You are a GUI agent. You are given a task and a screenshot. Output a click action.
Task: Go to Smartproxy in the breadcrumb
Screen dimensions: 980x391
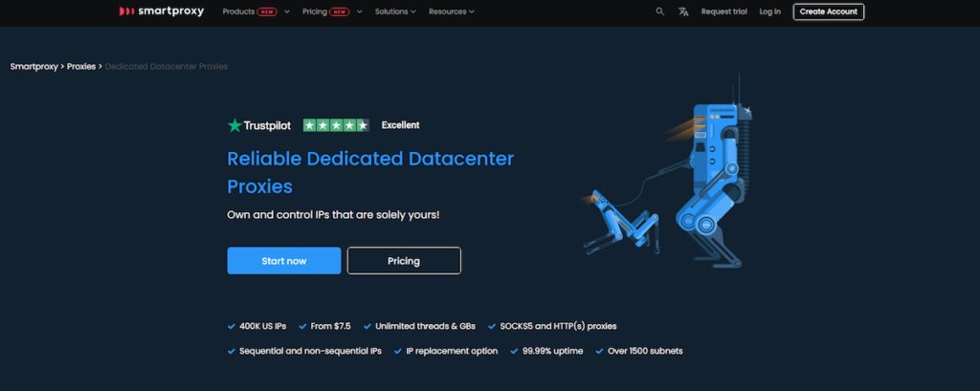33,66
